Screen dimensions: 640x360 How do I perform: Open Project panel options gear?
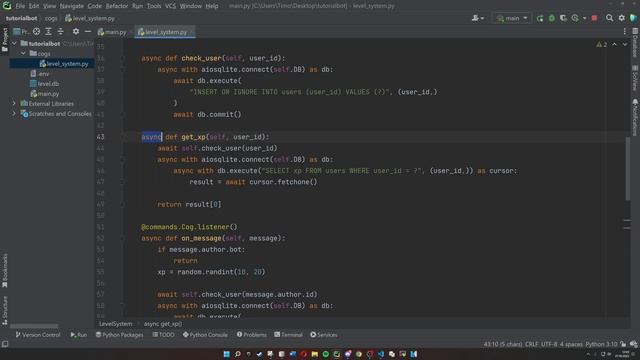pos(76,31)
